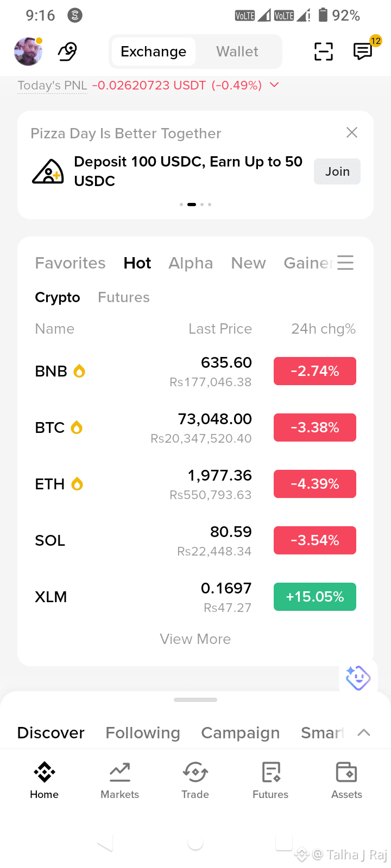Open the Favorites tab
Viewport: 391px width, 868px height.
click(x=71, y=263)
